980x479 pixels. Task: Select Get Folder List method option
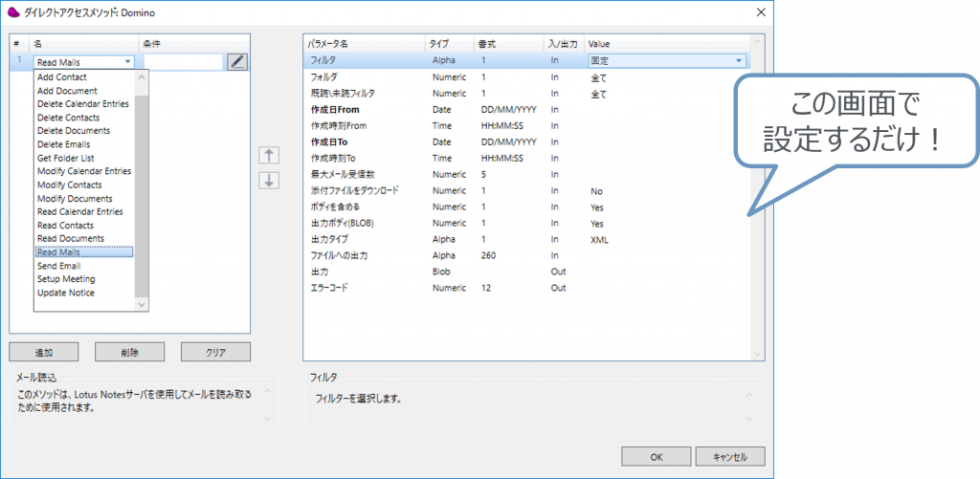click(x=65, y=158)
